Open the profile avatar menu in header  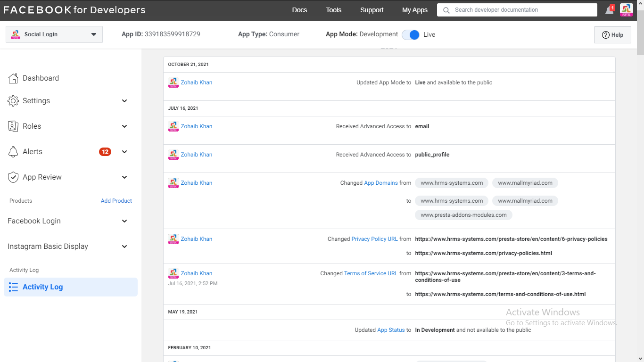click(x=627, y=10)
